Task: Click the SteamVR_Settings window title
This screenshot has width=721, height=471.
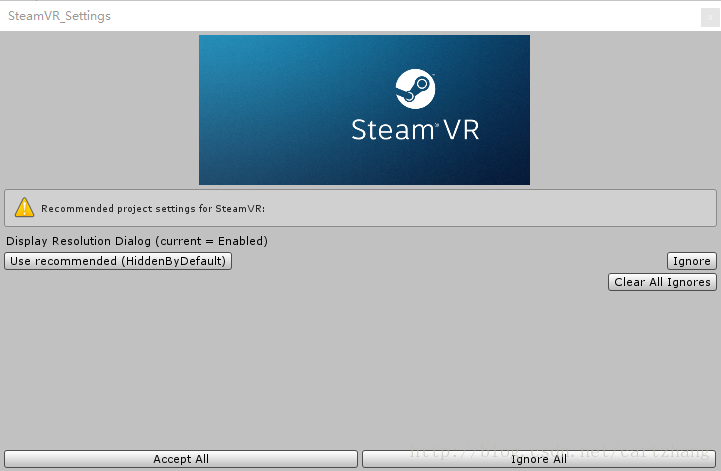Action: pyautogui.click(x=59, y=16)
